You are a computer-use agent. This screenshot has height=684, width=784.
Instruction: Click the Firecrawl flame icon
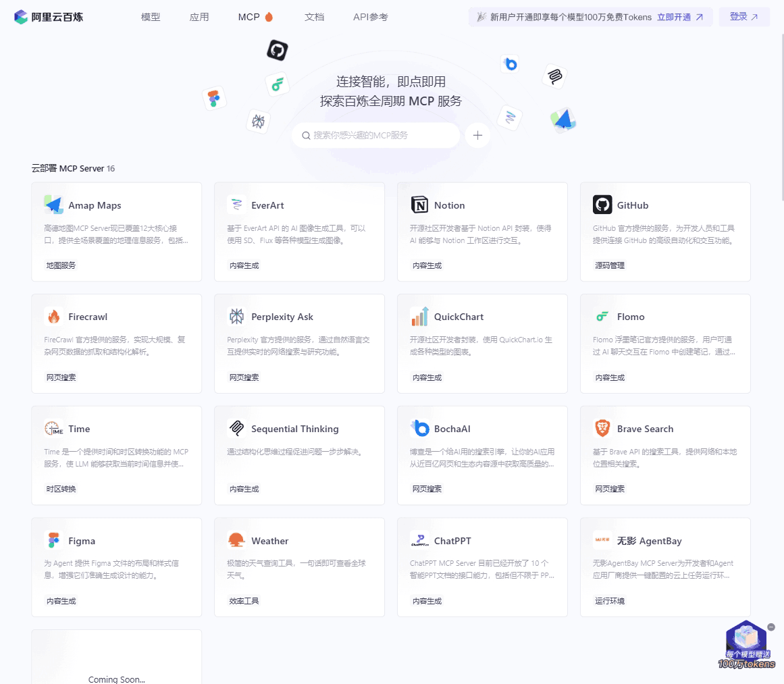[53, 317]
